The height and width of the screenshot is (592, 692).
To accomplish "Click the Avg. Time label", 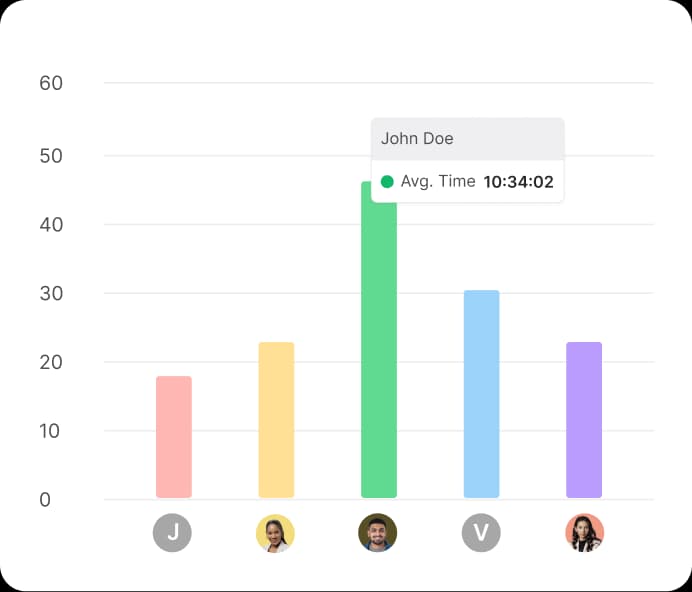I will (x=438, y=182).
